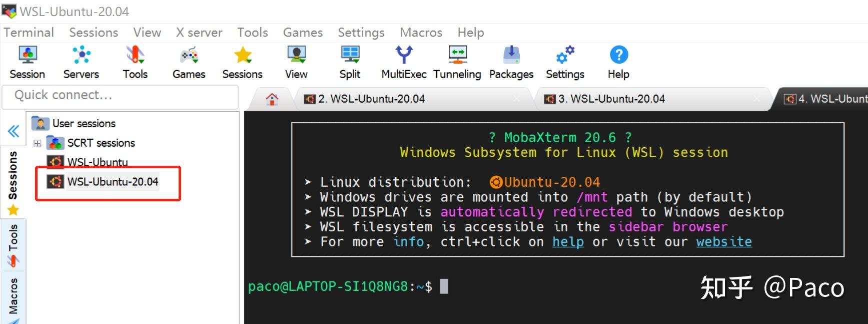The width and height of the screenshot is (868, 324).
Task: Activate the MultiExec toolbar icon
Action: (x=404, y=54)
